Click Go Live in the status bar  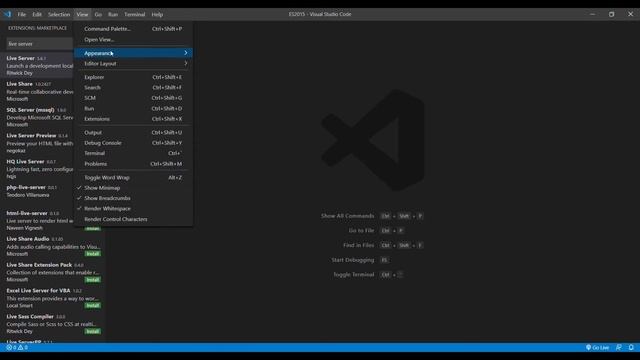pos(598,348)
